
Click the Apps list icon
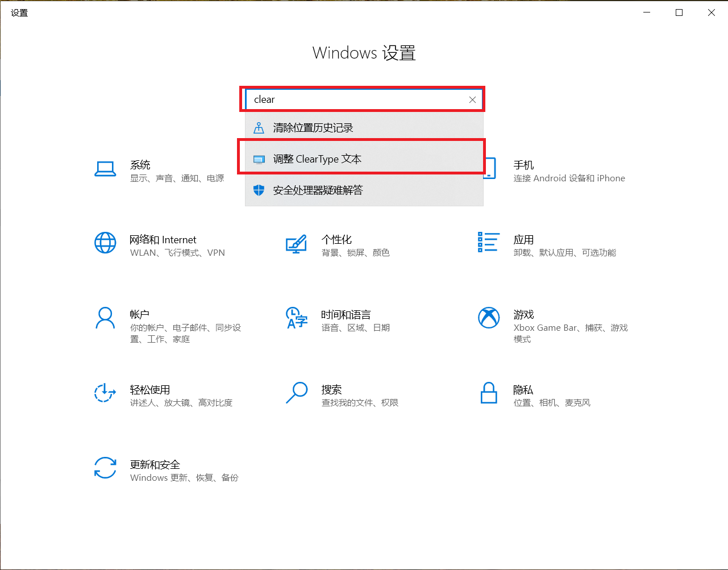pos(489,242)
